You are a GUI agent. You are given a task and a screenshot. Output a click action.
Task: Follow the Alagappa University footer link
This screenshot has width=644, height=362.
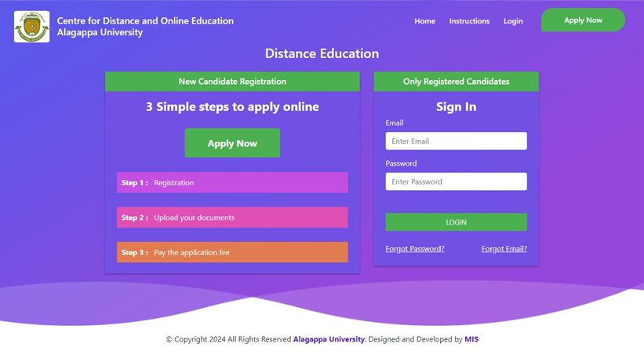click(x=329, y=339)
